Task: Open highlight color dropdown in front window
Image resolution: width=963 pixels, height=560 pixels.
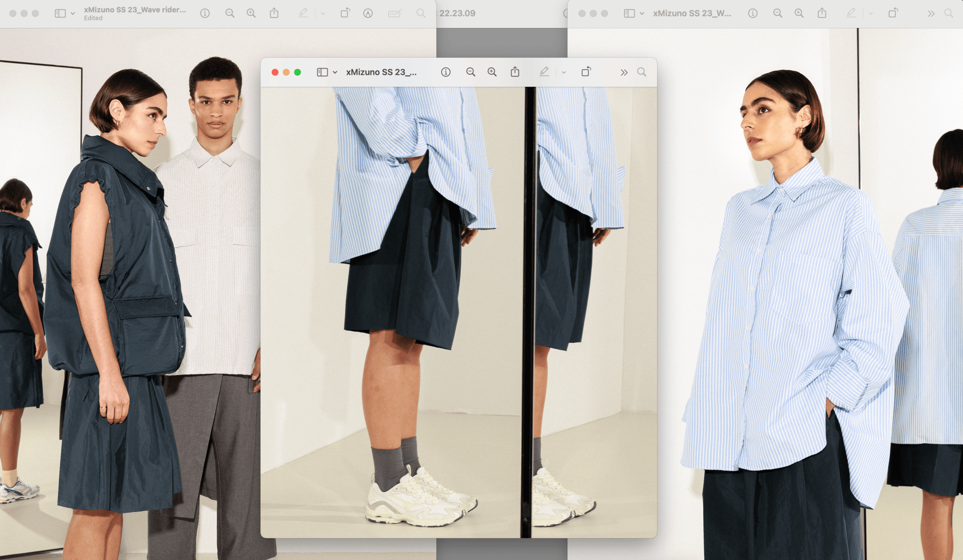Action: tap(564, 72)
